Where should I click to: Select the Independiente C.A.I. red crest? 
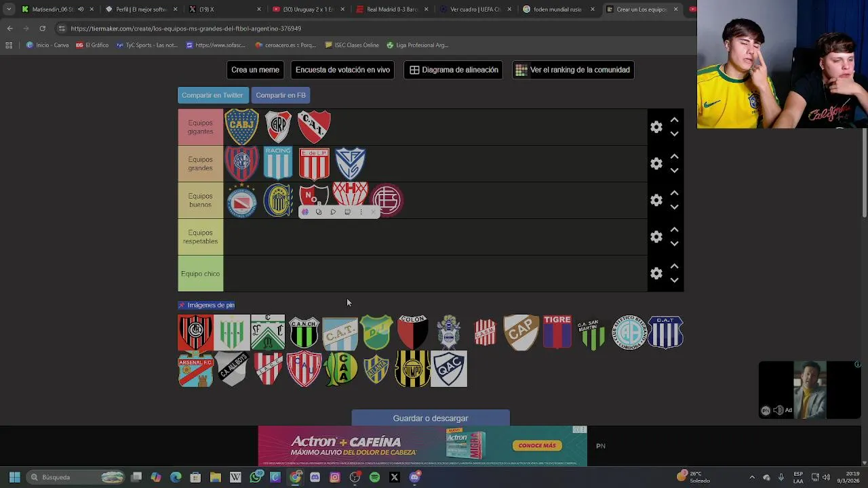click(x=314, y=127)
